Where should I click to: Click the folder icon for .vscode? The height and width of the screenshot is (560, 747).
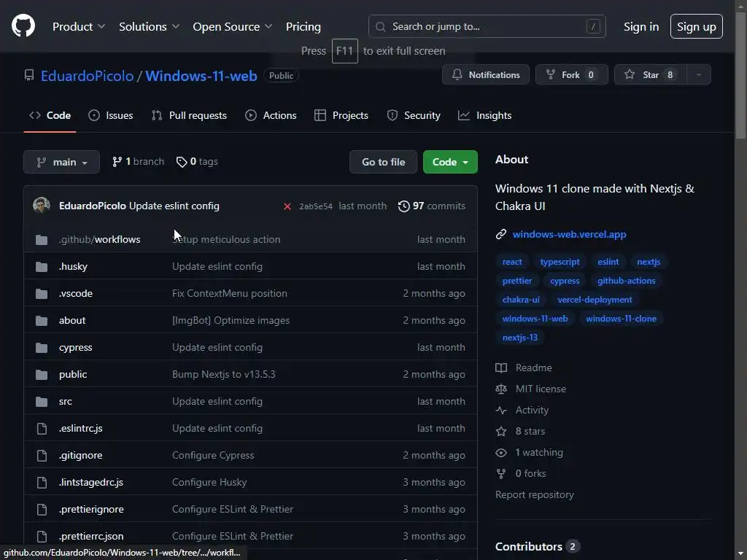(42, 294)
